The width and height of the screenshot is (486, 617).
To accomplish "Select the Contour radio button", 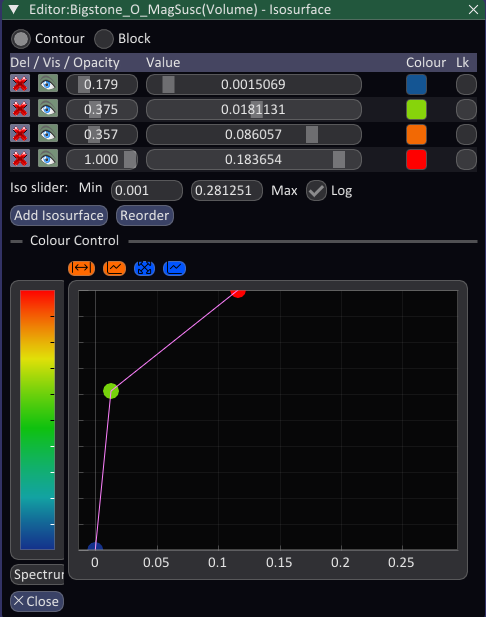I will click(x=21, y=39).
